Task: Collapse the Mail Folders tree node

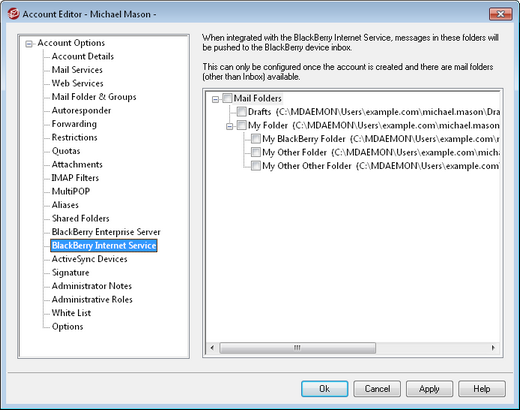Action: pos(215,99)
